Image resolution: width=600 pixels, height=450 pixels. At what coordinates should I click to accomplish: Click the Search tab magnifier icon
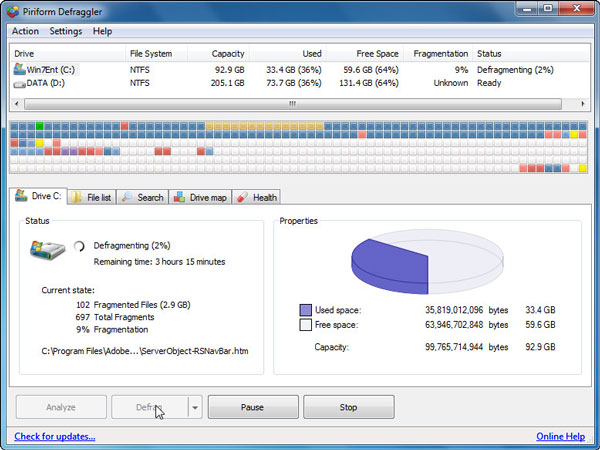coord(129,197)
